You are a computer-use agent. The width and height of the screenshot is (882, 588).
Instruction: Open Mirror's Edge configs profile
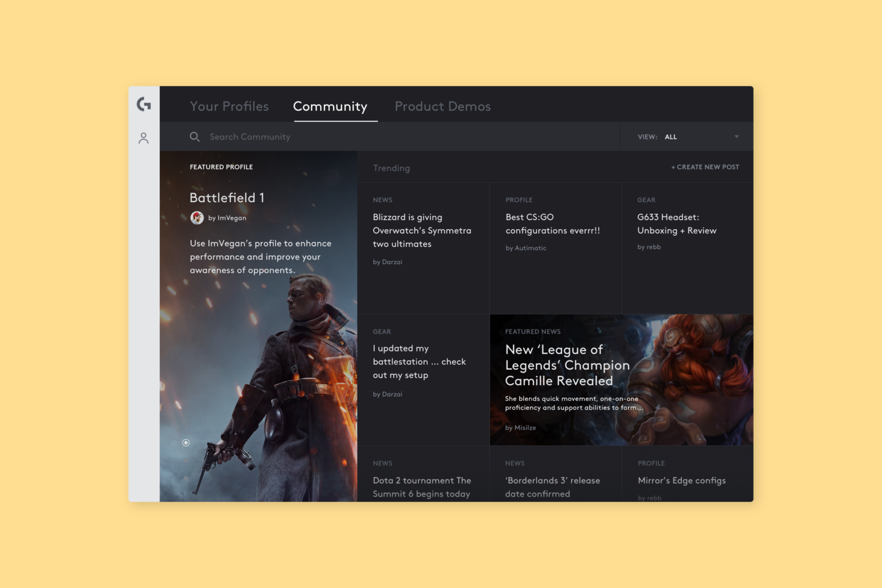tap(682, 481)
